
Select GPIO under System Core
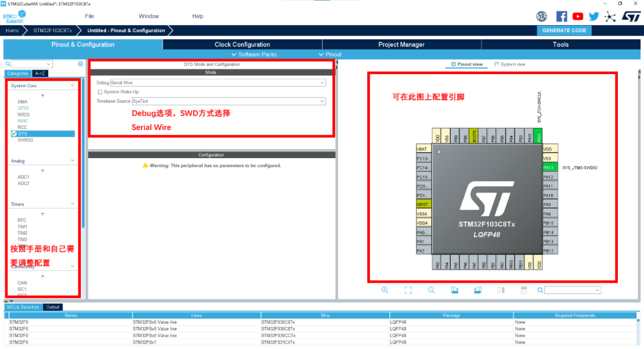[x=23, y=108]
